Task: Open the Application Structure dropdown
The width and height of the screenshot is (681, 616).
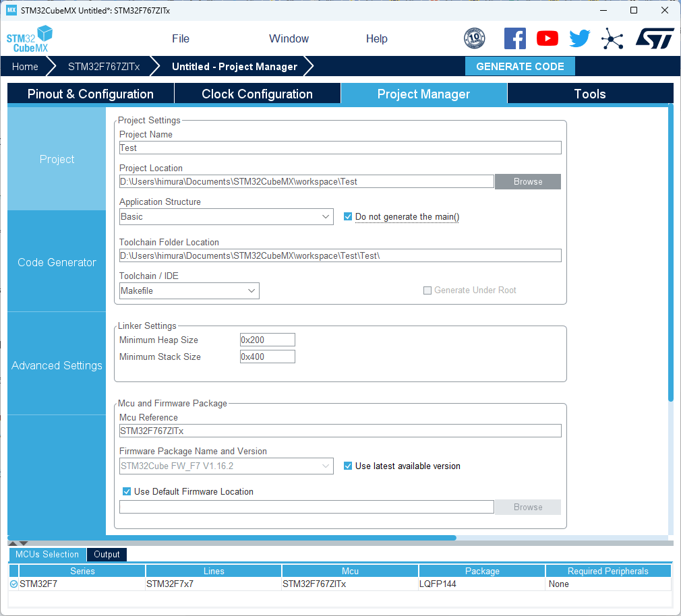Action: coord(227,216)
